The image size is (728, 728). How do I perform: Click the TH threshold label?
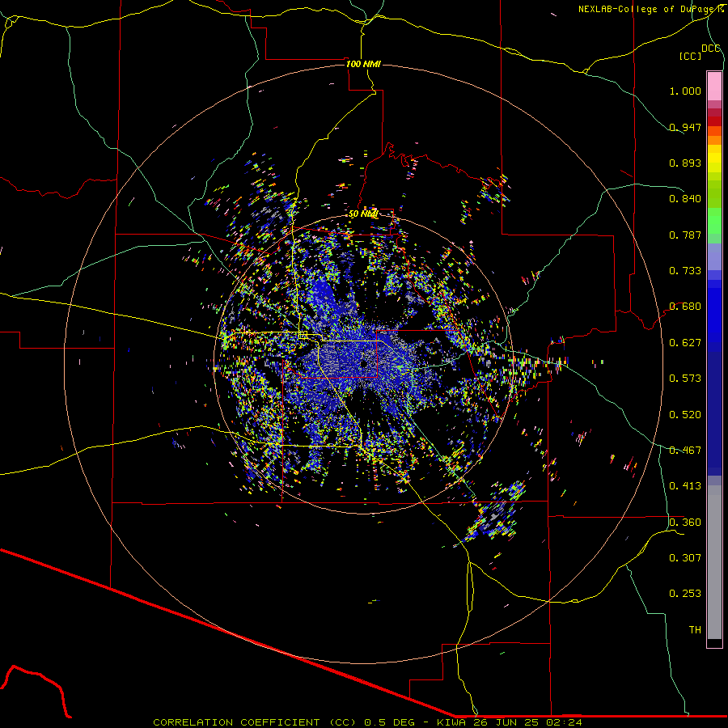point(695,630)
